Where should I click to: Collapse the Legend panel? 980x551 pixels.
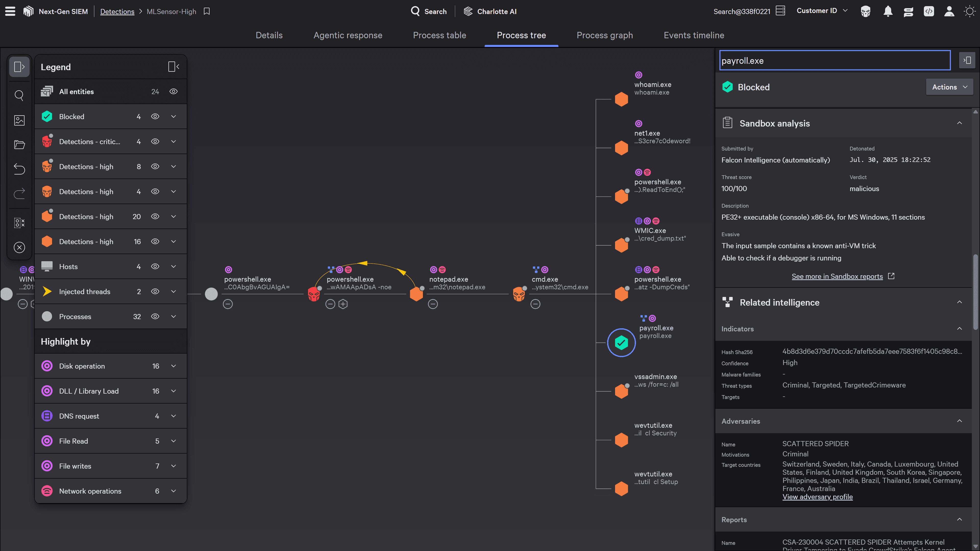click(174, 67)
